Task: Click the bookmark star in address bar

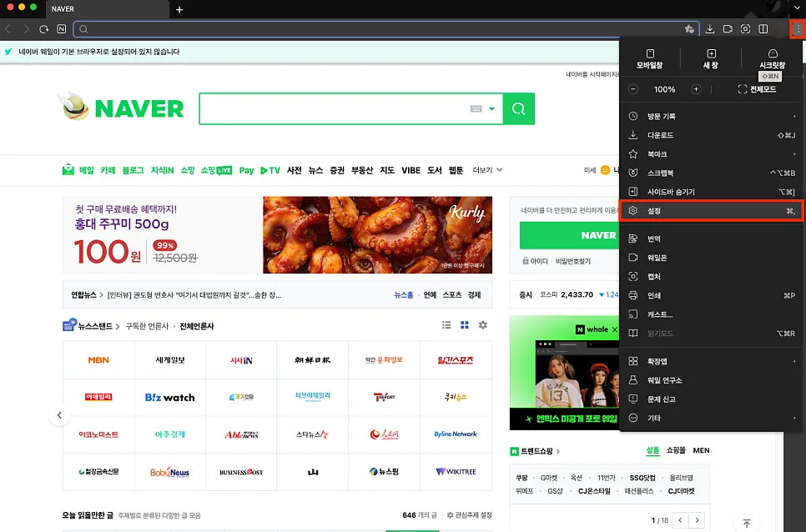Action: [689, 29]
